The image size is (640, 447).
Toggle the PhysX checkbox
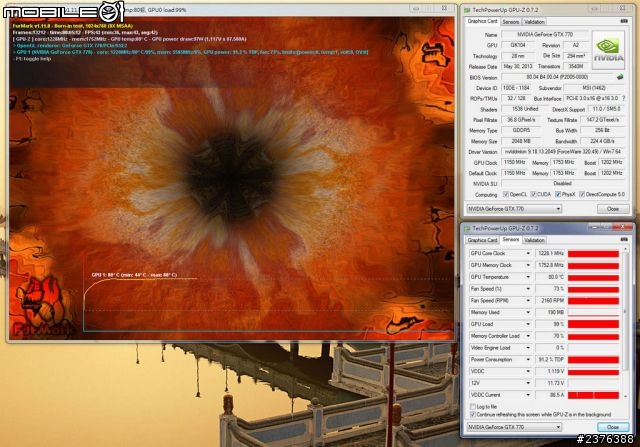[x=558, y=195]
